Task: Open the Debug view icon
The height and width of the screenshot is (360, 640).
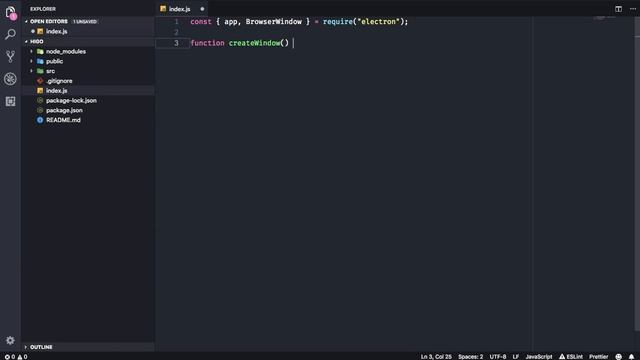Action: click(11, 79)
